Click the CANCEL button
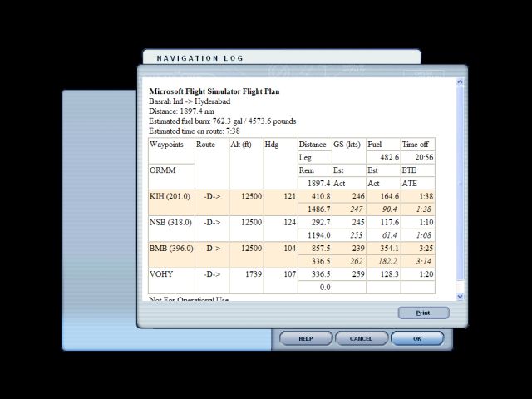532x399 pixels. pos(361,338)
